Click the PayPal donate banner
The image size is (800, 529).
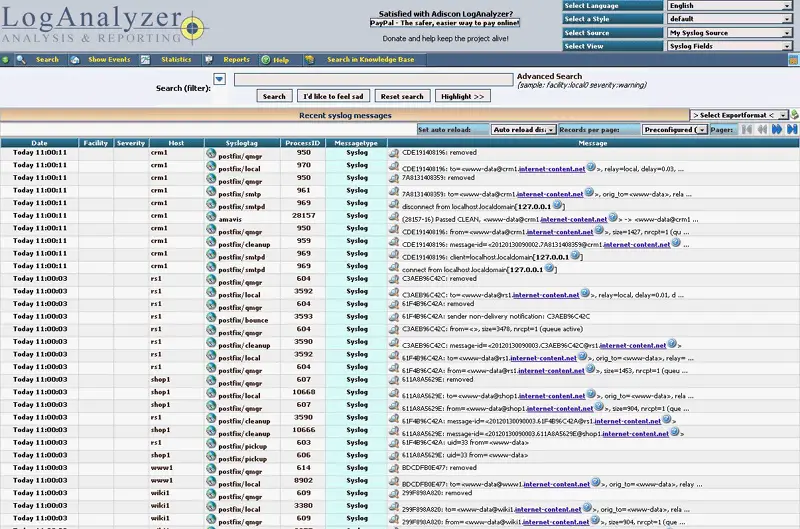444,23
